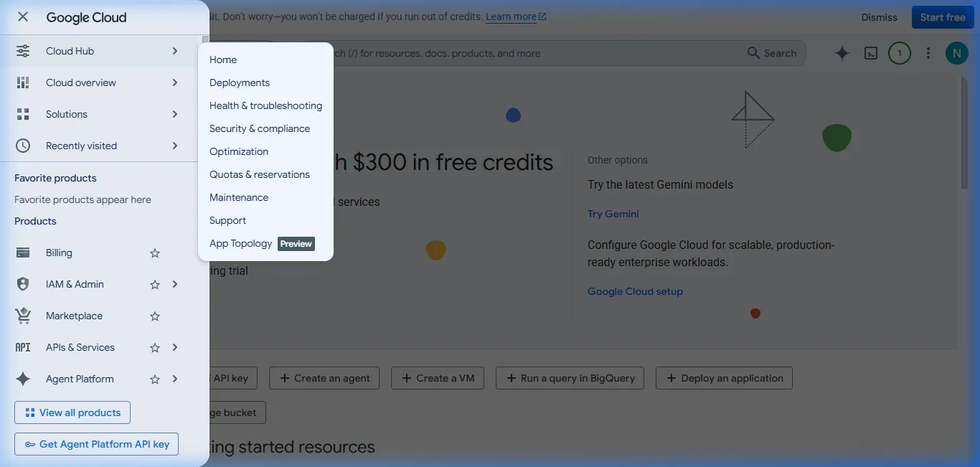980x467 pixels.
Task: Click Deploy an application button
Action: pos(724,378)
